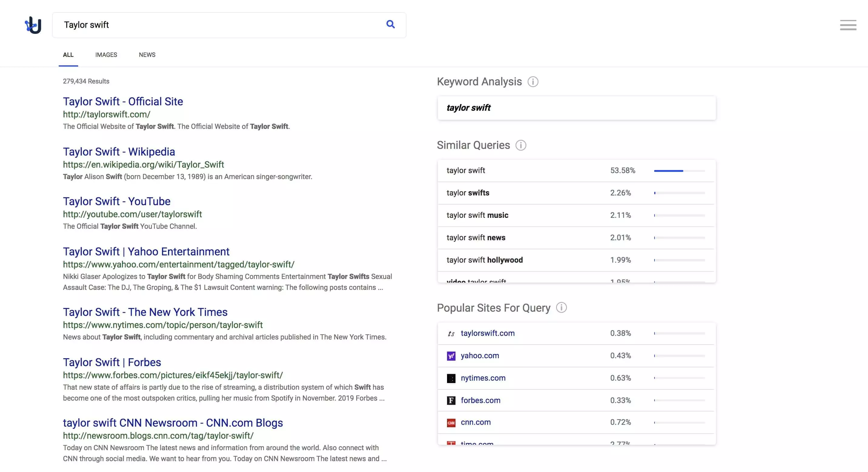Screen dimensions: 868x472
Task: Open the Taylor Swift | Forbes result
Action: (112, 362)
